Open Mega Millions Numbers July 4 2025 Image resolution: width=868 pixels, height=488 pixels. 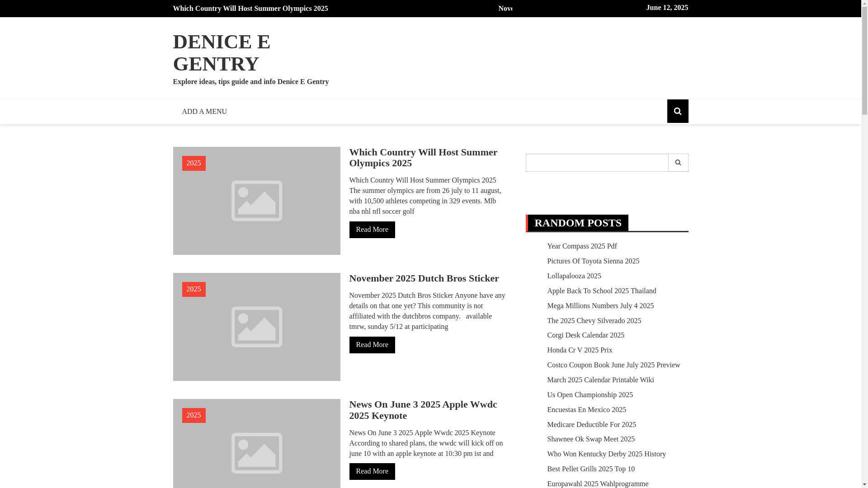[600, 306]
